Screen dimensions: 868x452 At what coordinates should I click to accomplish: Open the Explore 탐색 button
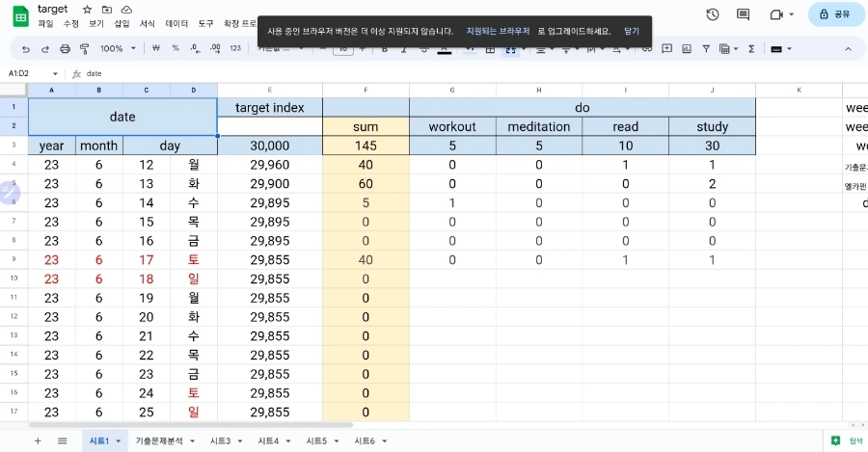(x=847, y=441)
